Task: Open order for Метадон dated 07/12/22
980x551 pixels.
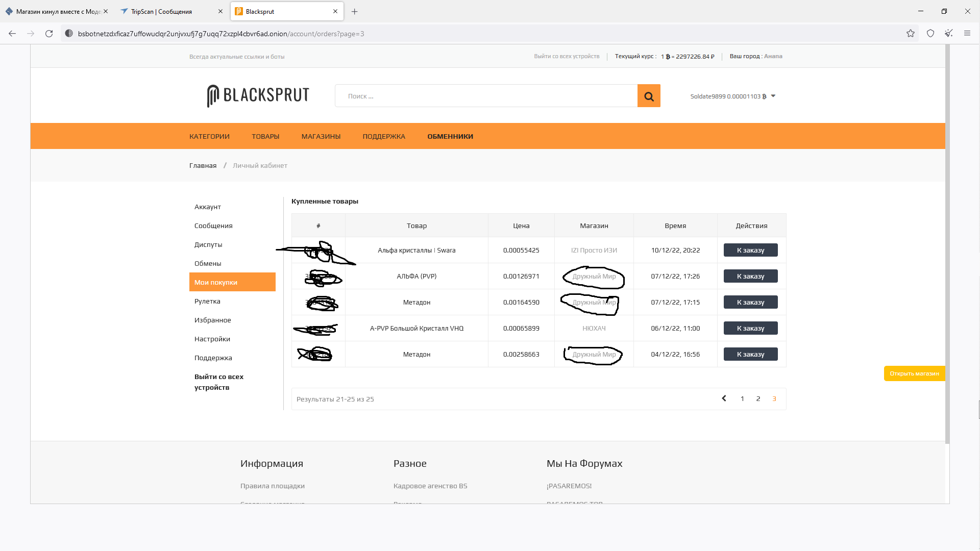Action: [x=750, y=302]
